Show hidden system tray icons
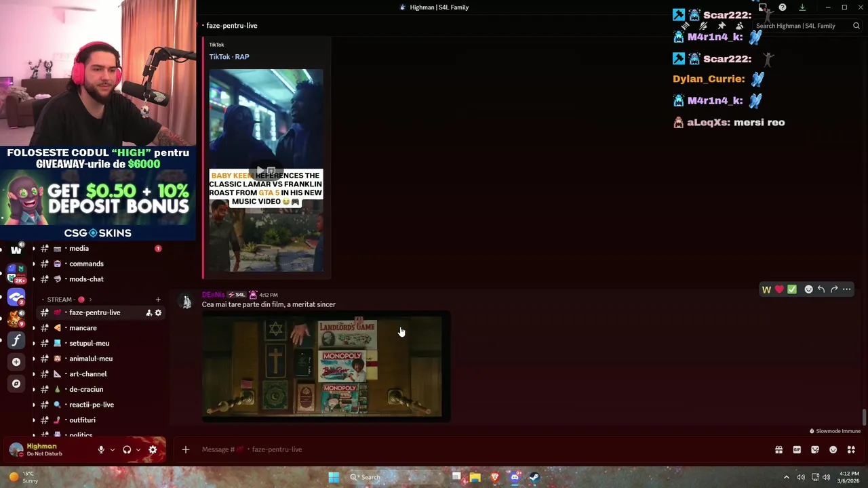The image size is (868, 488). click(786, 477)
